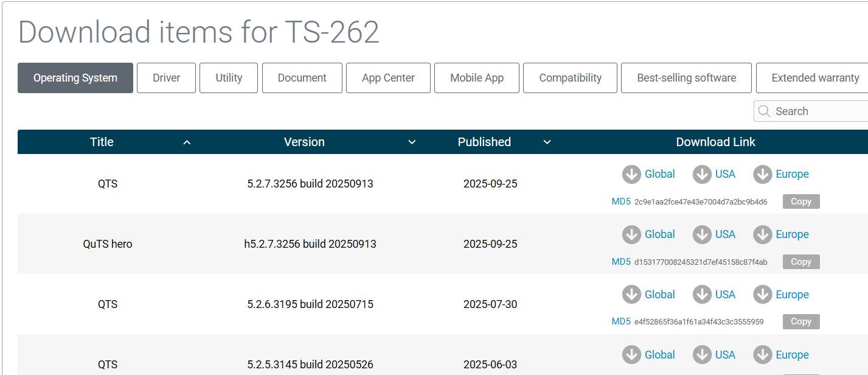Switch to the Driver tab
868x375 pixels.
166,78
